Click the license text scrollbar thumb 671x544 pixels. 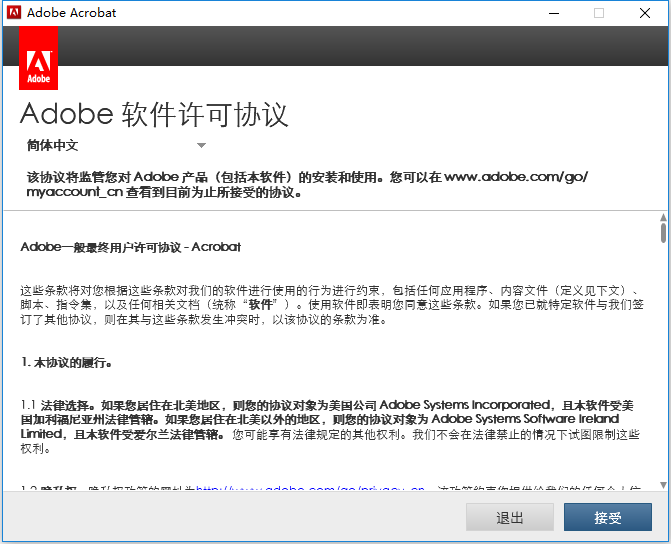coord(663,233)
